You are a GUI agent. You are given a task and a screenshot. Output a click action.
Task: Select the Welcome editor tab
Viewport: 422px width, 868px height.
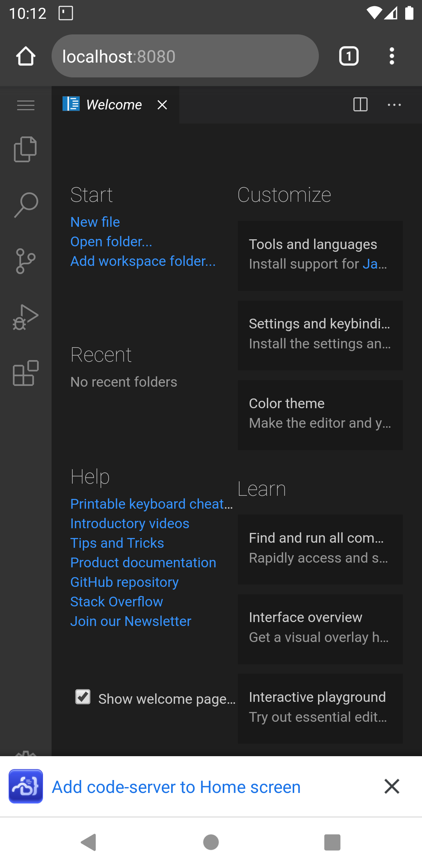tap(113, 105)
